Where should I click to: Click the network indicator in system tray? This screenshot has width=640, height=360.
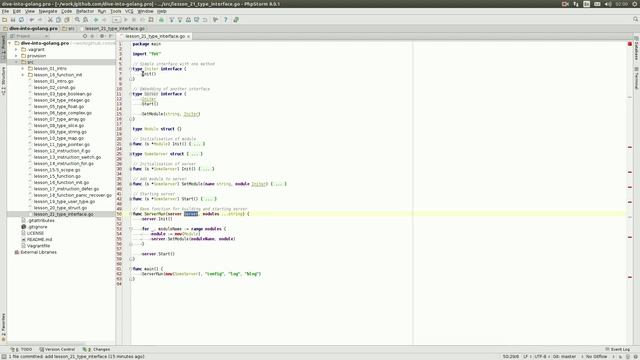(x=576, y=4)
